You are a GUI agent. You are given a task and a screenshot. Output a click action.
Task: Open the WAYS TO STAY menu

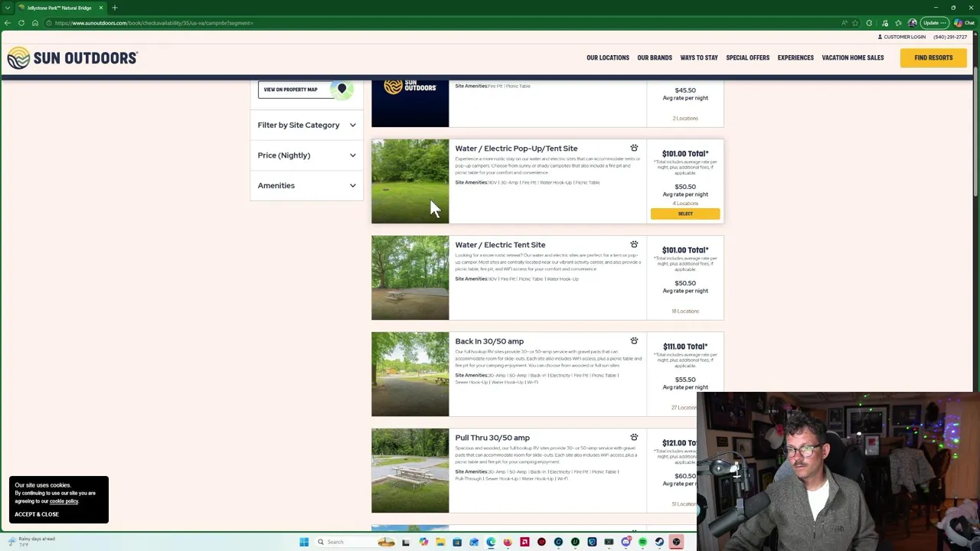699,57
